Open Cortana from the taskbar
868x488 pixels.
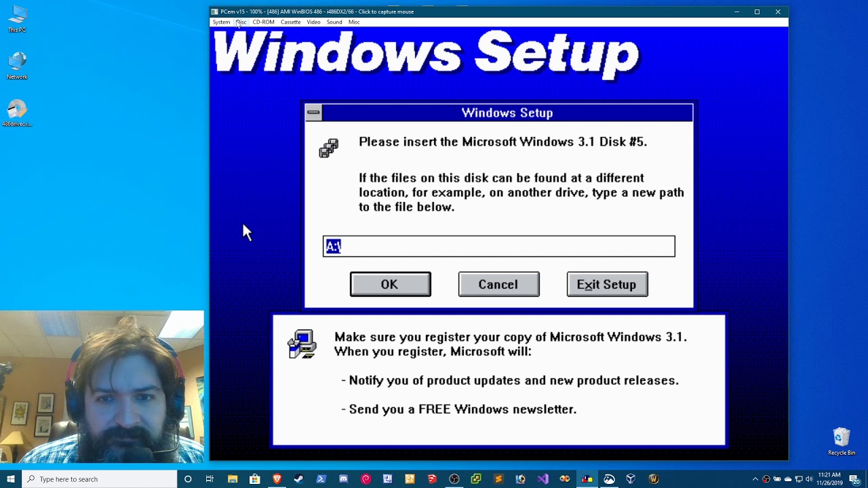coord(188,479)
